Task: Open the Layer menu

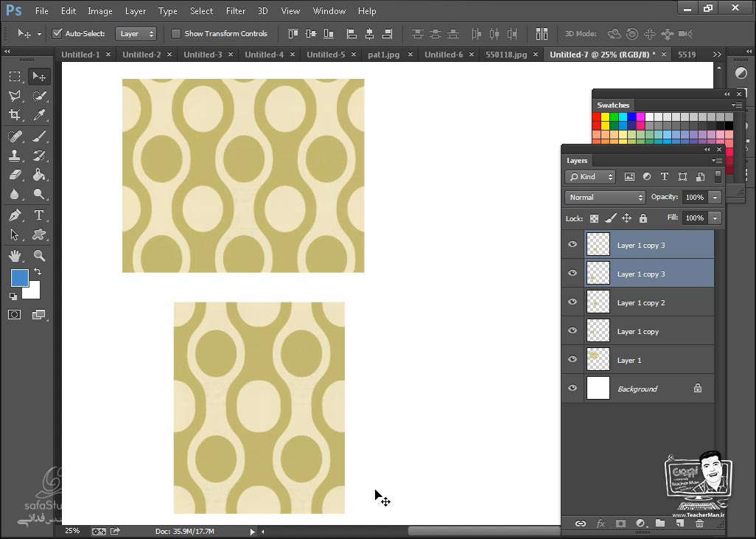Action: tap(136, 10)
